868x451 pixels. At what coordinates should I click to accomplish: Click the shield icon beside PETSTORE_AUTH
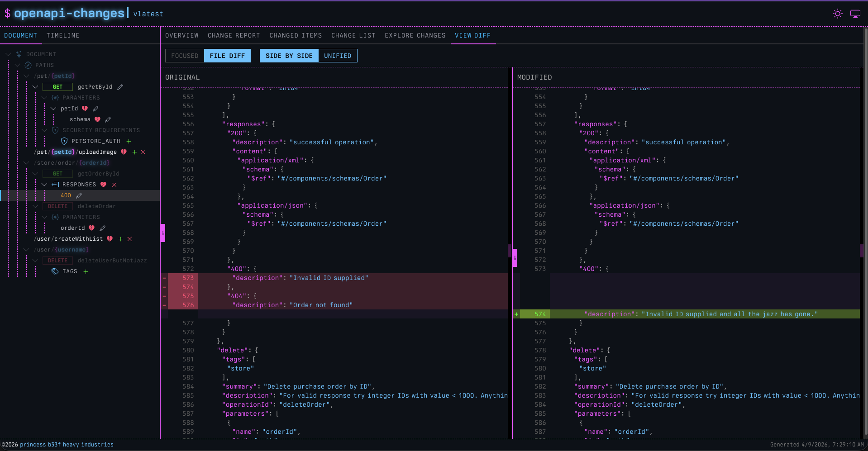click(x=64, y=141)
